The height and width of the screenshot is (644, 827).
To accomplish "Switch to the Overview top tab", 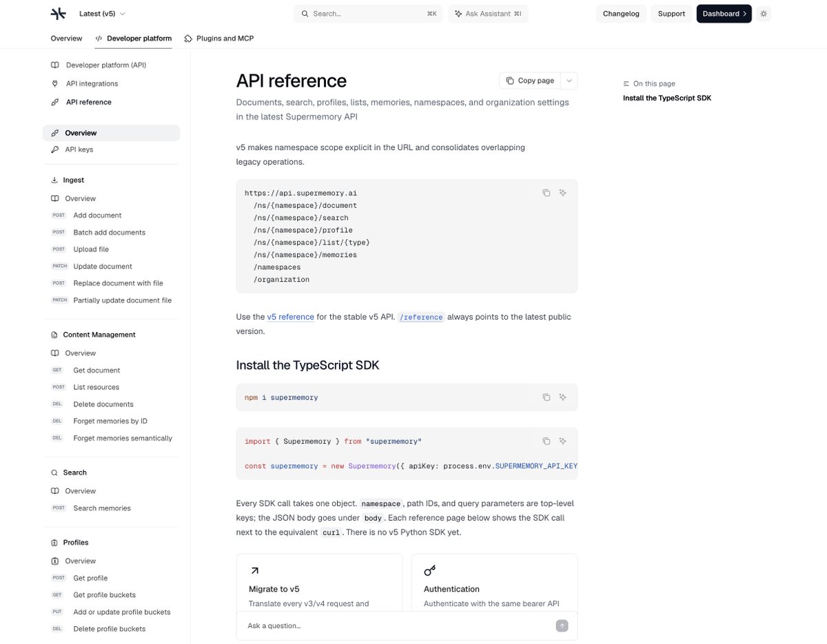I will [66, 39].
